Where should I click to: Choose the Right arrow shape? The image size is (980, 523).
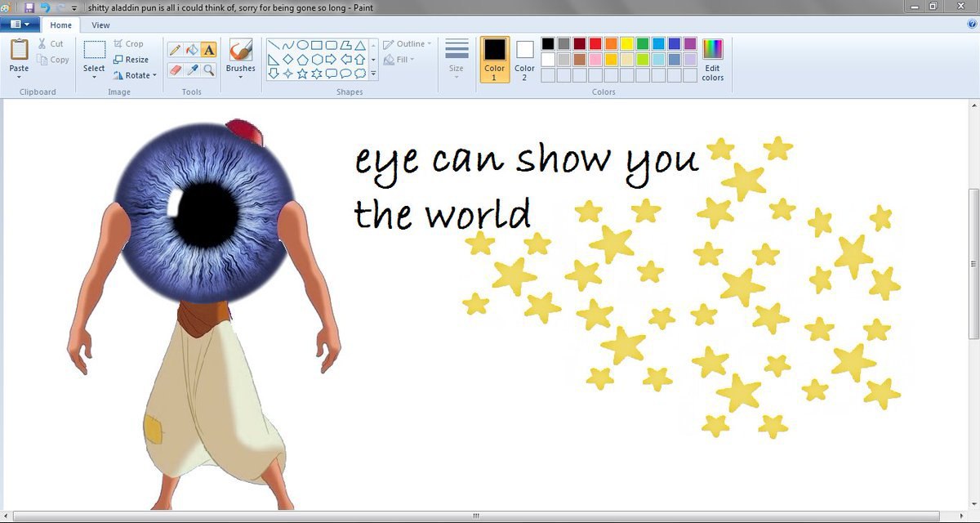coord(331,60)
